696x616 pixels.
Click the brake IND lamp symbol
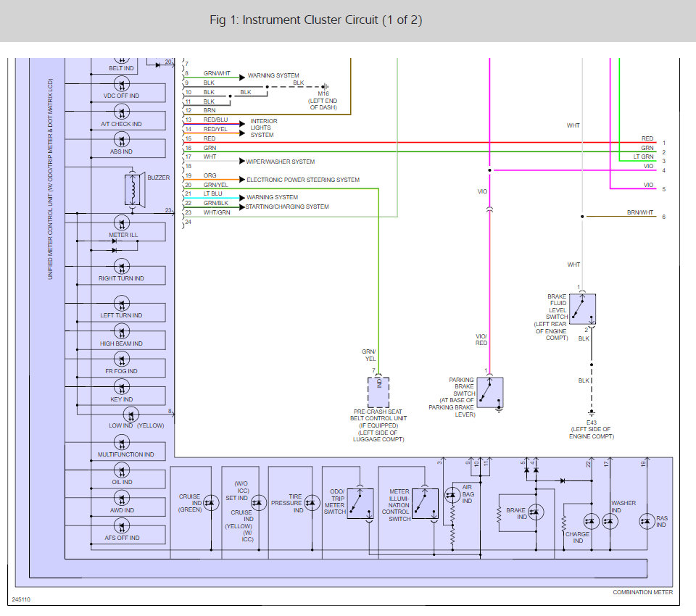[536, 512]
